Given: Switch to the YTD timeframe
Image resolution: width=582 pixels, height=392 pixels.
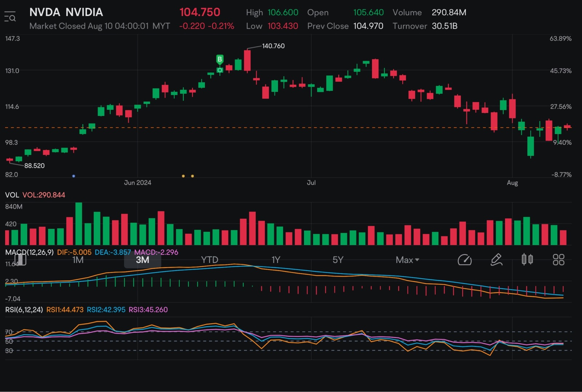Looking at the screenshot, I should point(210,260).
